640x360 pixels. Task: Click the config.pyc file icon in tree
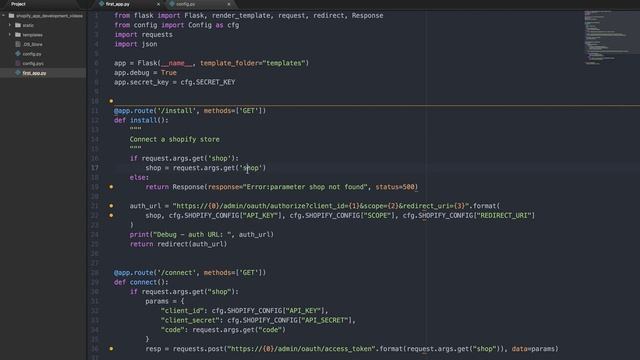click(x=18, y=63)
